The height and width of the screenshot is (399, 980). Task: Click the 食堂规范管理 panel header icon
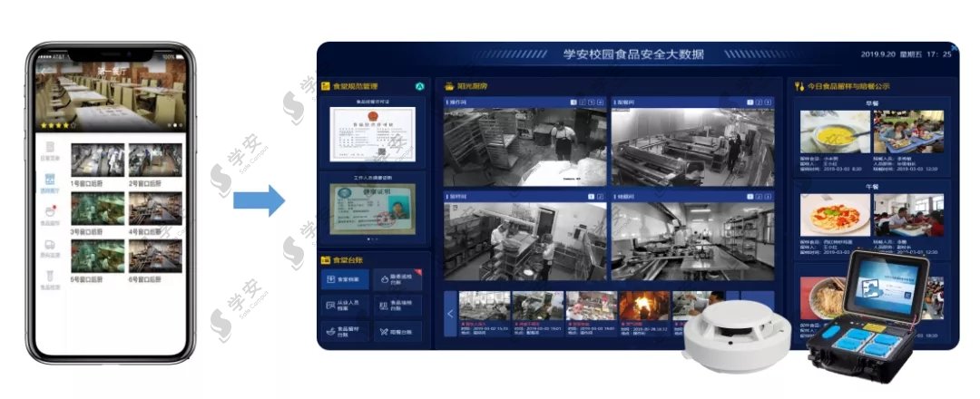click(x=325, y=86)
